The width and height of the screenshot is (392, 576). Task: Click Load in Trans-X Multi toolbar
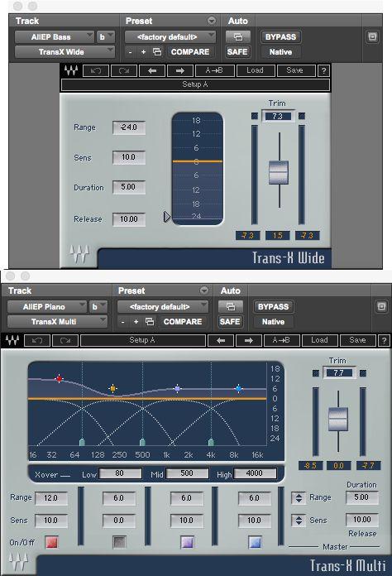pos(320,340)
